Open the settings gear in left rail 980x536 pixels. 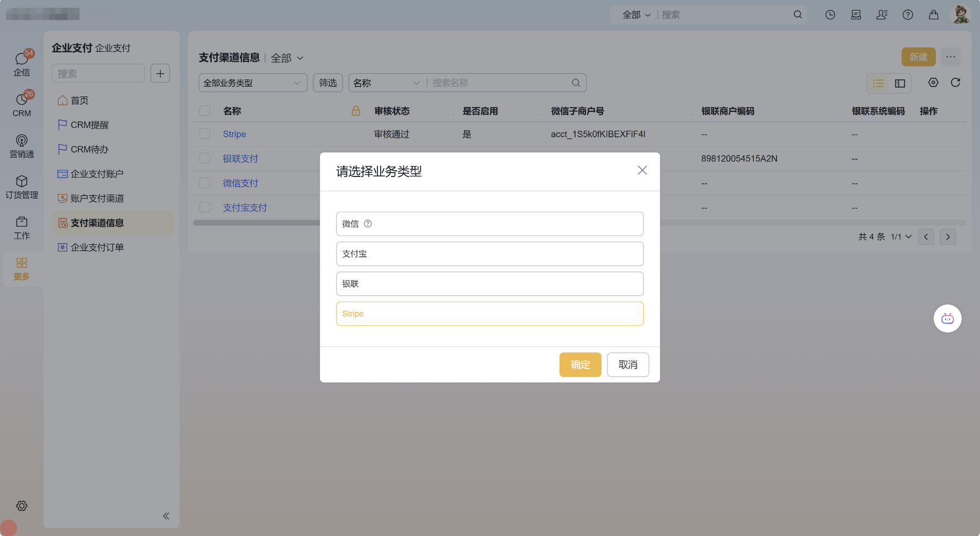point(22,506)
